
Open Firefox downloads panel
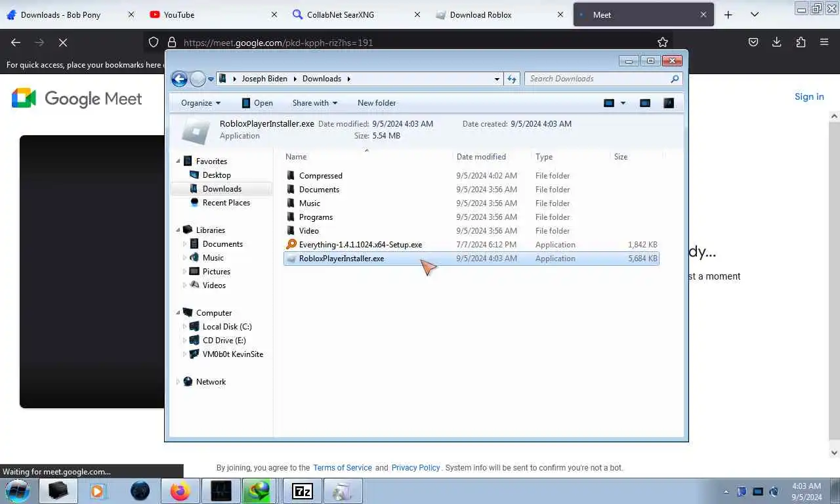point(777,43)
